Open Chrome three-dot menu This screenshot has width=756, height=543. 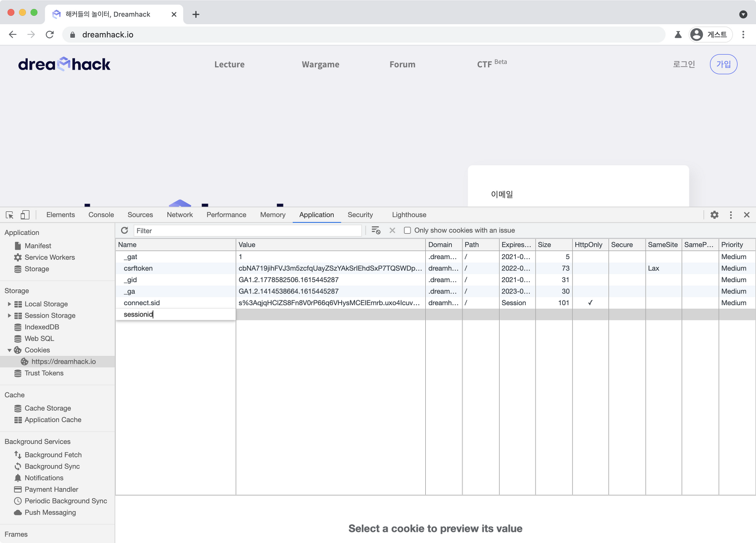pos(744,34)
